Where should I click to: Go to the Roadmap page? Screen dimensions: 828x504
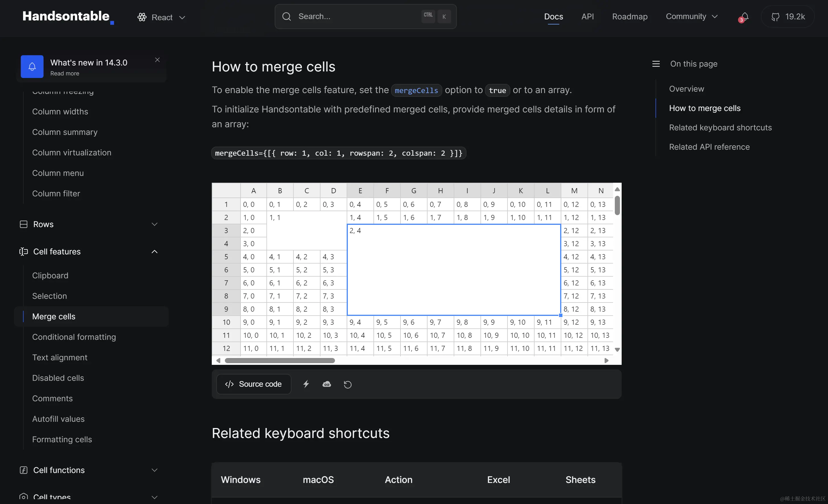point(629,17)
